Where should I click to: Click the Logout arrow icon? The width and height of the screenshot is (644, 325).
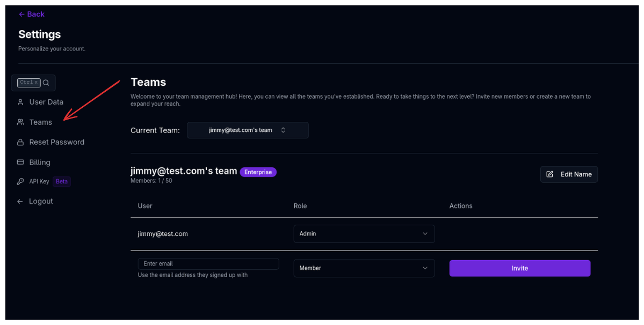pos(20,201)
